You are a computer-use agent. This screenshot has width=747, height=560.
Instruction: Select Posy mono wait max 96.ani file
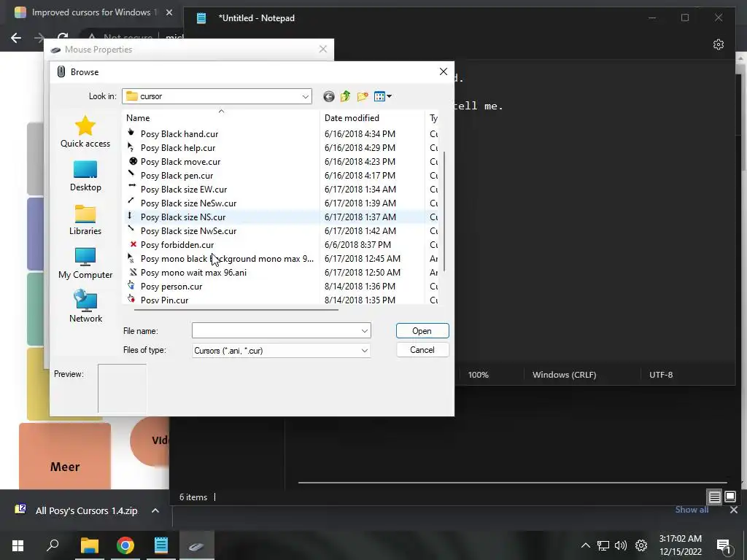click(x=193, y=273)
